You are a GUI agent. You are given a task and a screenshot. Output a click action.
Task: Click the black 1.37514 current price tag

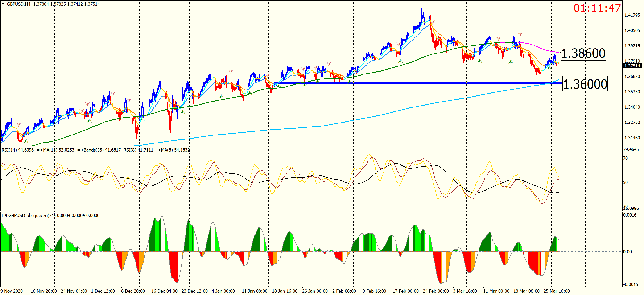[x=632, y=66]
